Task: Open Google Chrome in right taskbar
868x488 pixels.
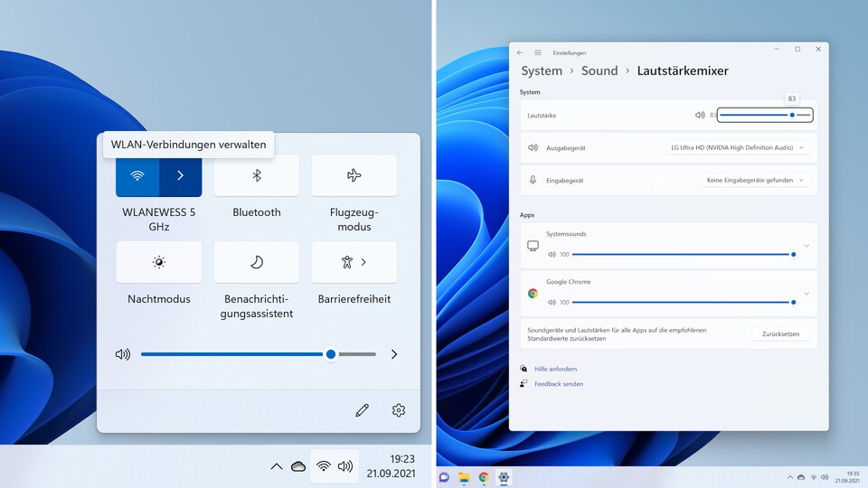Action: [x=484, y=477]
